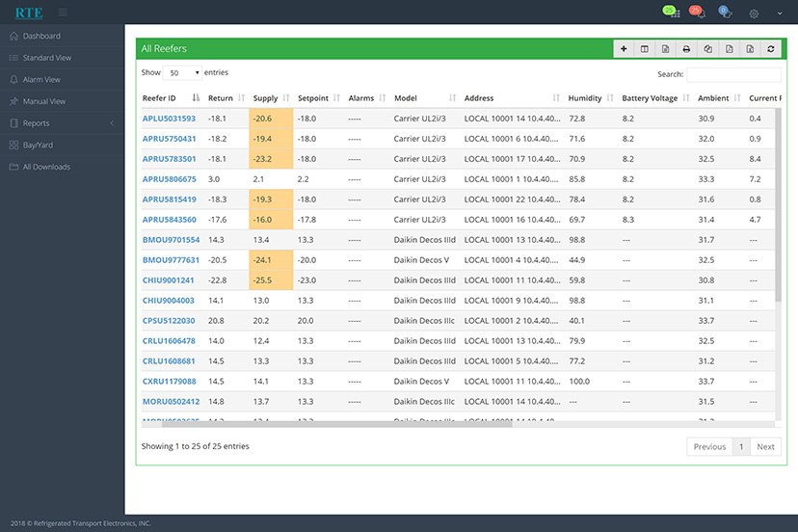Viewport: 798px width, 532px height.
Task: Refresh the reefers table
Action: tap(770, 49)
